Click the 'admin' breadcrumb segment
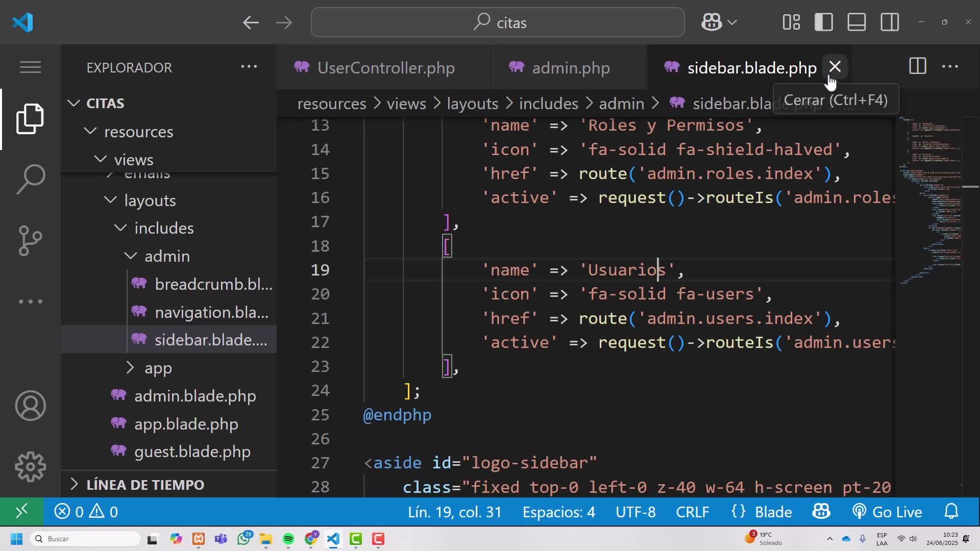Image resolution: width=980 pixels, height=551 pixels. tap(621, 104)
